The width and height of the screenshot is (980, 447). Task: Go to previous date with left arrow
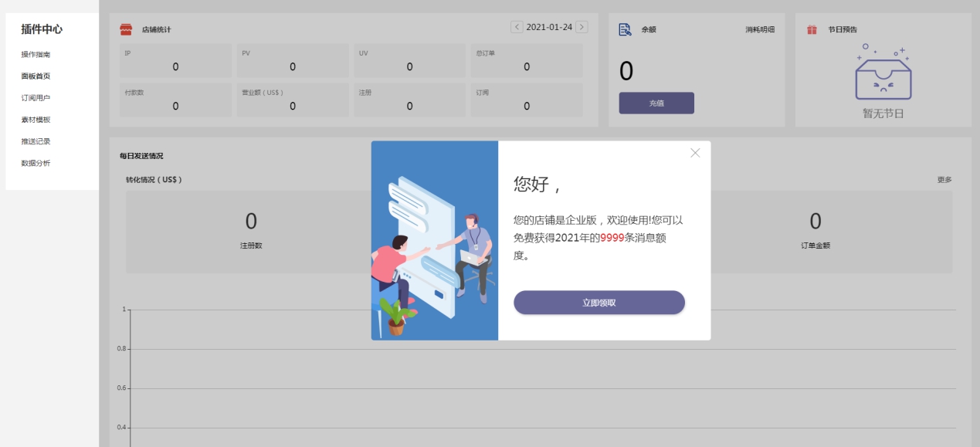517,27
